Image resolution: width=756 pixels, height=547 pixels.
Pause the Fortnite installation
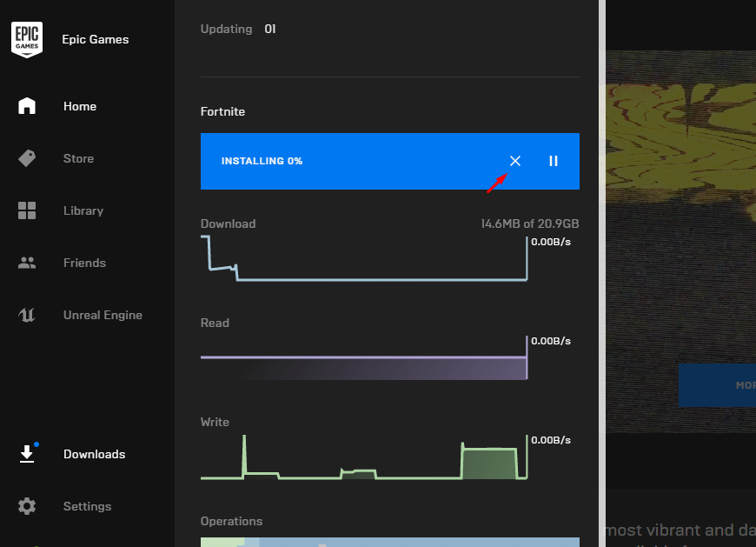tap(554, 161)
